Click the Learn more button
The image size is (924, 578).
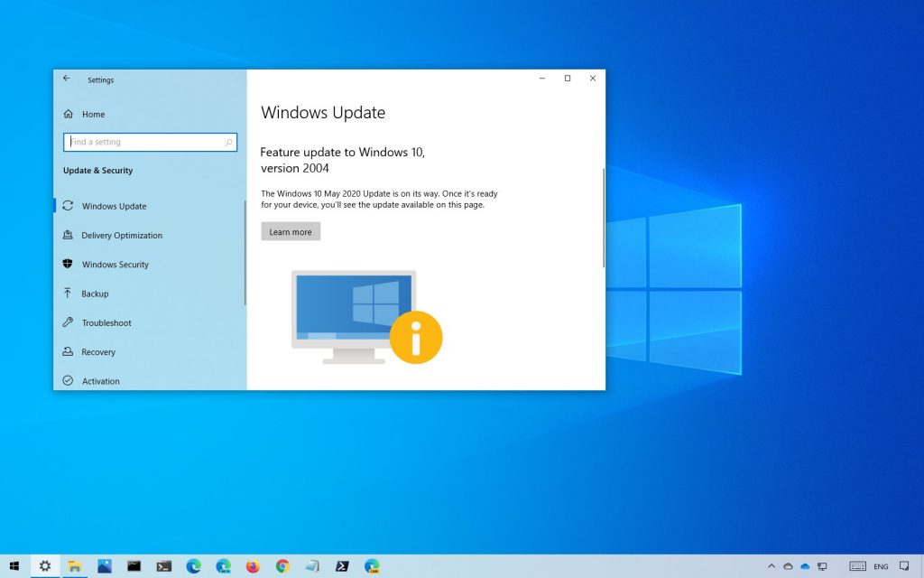coord(291,232)
